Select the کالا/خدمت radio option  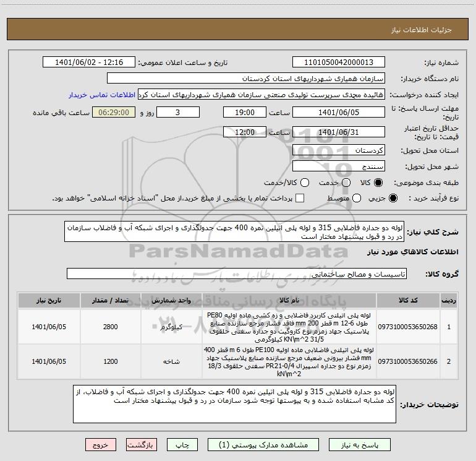(305, 183)
